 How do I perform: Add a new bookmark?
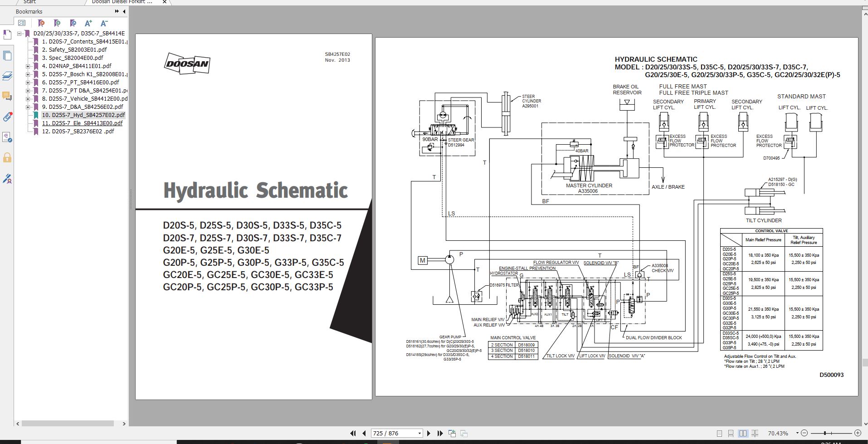point(57,23)
